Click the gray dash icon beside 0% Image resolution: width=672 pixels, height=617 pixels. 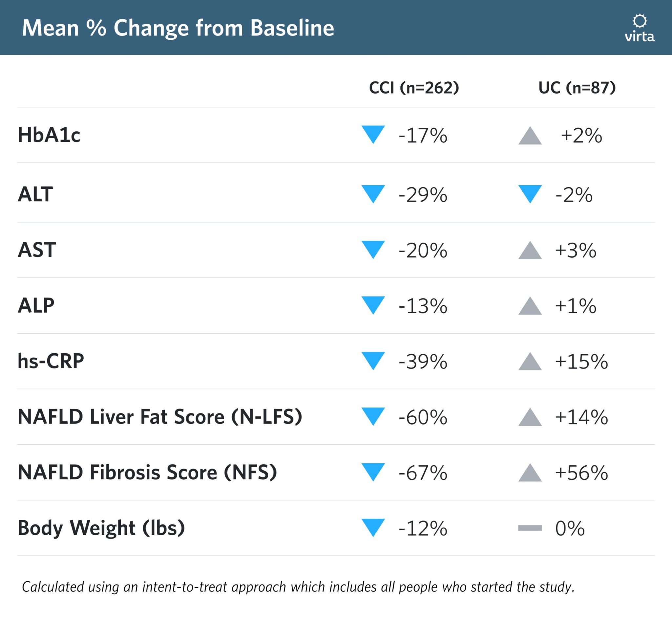click(530, 528)
